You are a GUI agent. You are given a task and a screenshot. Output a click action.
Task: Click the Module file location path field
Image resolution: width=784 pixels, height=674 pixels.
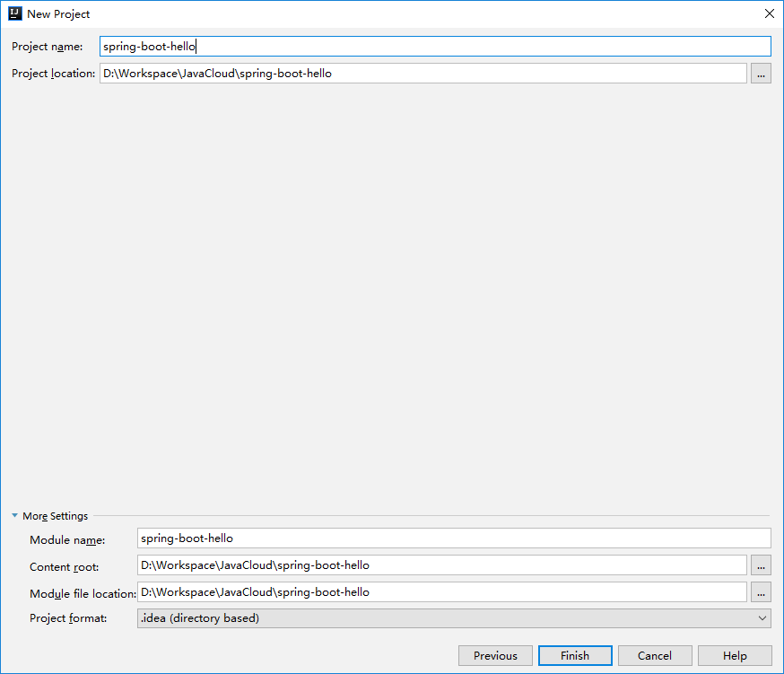coord(441,592)
